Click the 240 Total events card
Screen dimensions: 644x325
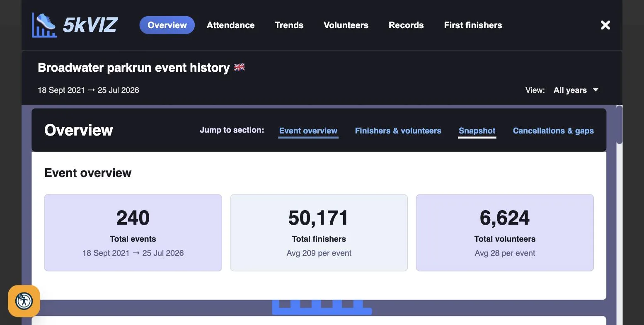click(133, 233)
